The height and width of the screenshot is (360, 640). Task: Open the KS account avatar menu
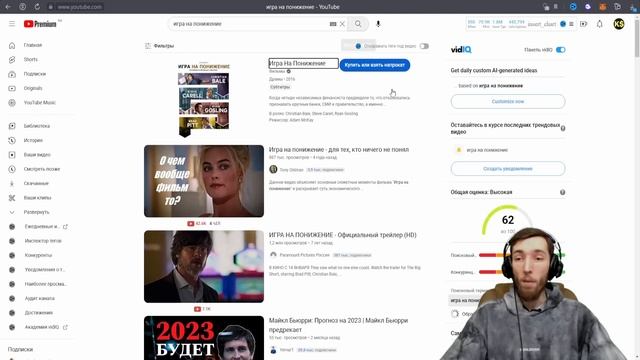click(x=619, y=24)
